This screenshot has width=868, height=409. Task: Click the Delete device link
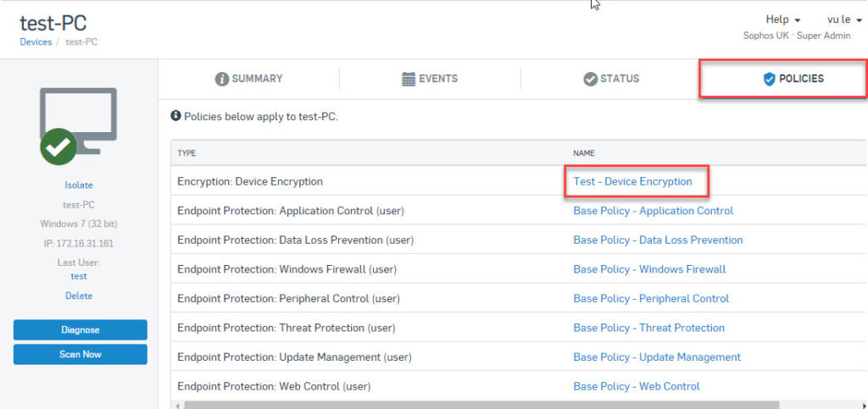tap(79, 296)
